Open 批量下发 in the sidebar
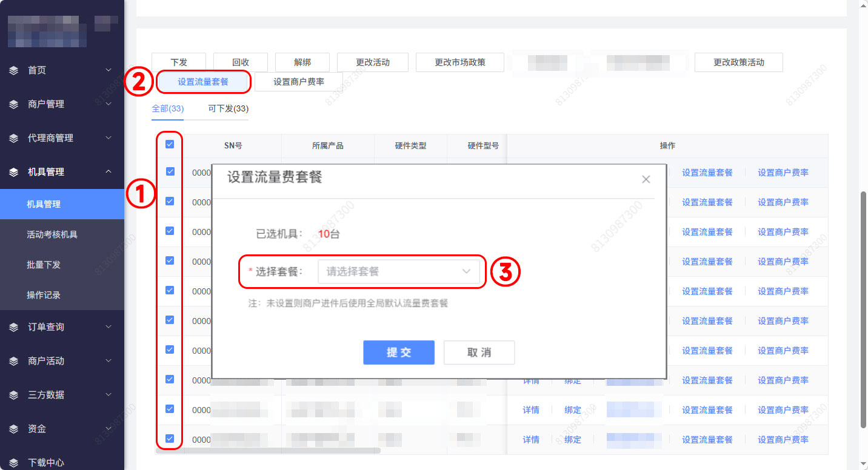 (44, 265)
